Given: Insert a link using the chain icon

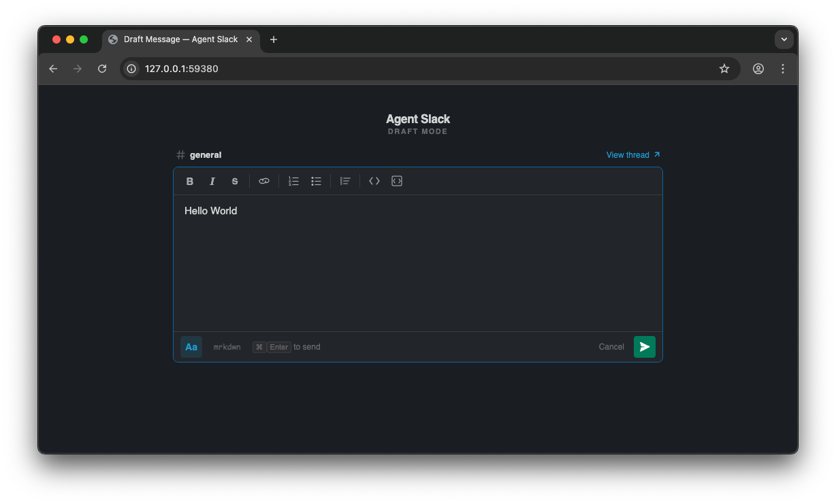Looking at the screenshot, I should point(264,181).
